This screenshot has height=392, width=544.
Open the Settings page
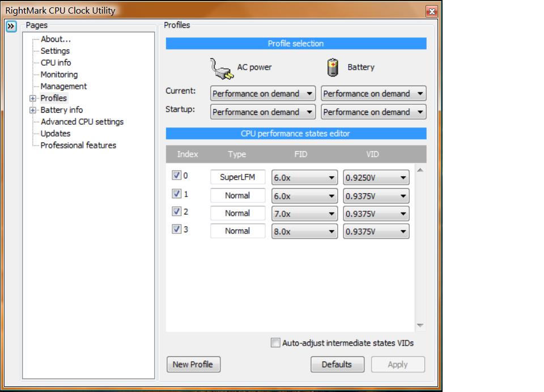click(x=55, y=51)
